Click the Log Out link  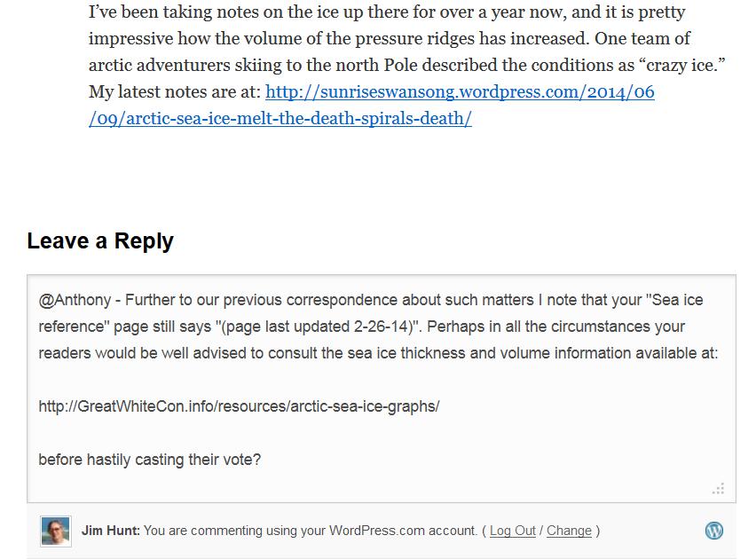[x=513, y=531]
